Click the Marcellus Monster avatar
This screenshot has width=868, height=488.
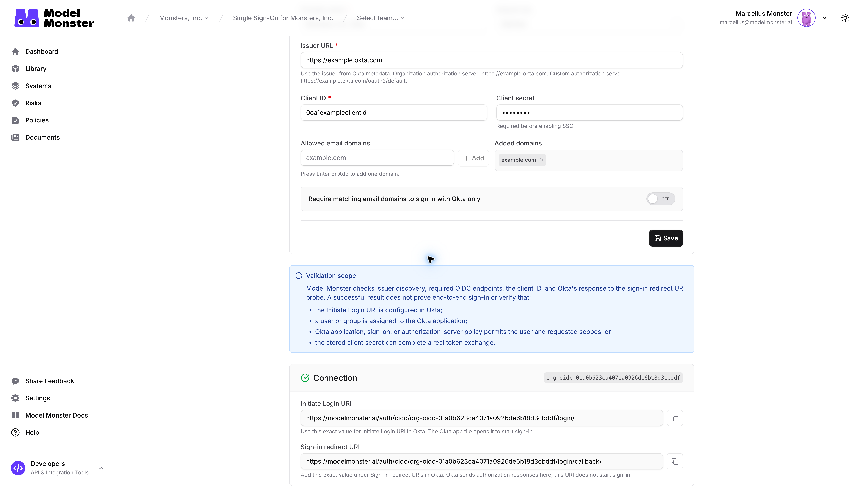[x=806, y=18]
